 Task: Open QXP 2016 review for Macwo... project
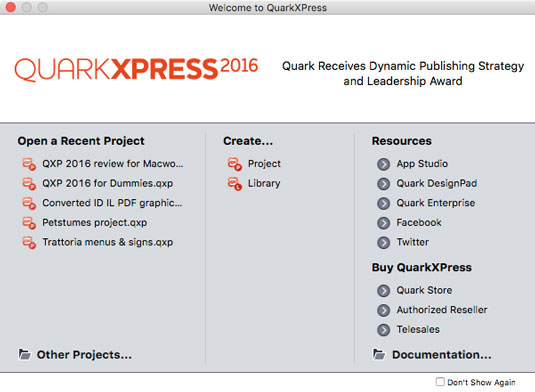113,164
